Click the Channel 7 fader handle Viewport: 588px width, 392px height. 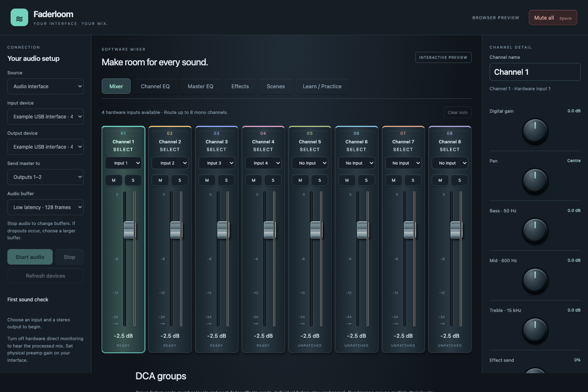tap(409, 230)
